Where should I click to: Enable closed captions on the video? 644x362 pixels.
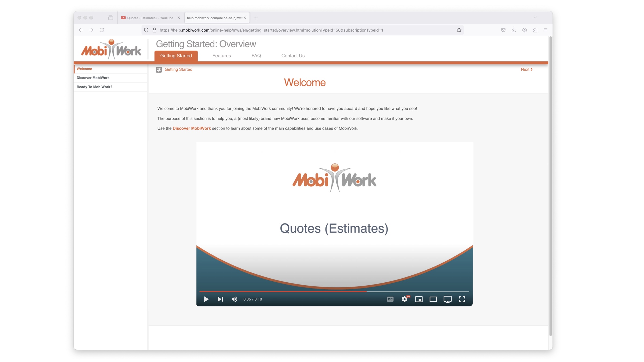390,299
